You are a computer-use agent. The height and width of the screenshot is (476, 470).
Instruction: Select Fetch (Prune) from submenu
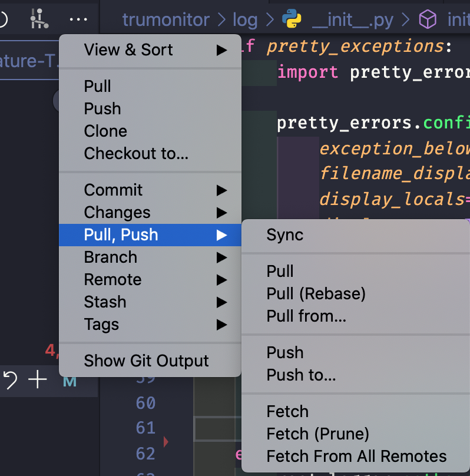point(316,434)
